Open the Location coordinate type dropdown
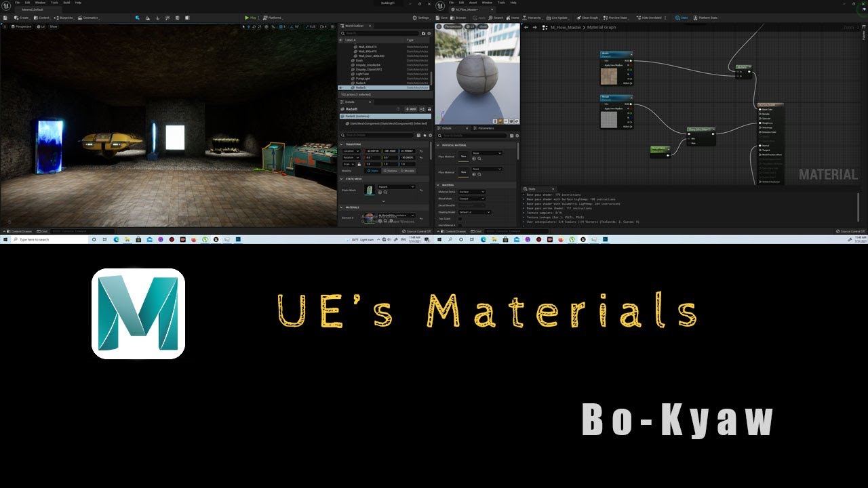The height and width of the screenshot is (488, 868). [x=352, y=150]
